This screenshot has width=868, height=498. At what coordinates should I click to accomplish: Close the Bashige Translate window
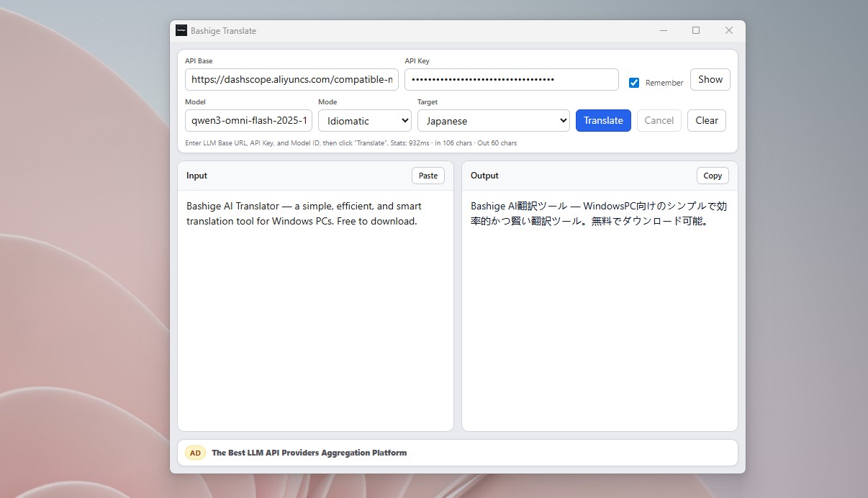729,30
